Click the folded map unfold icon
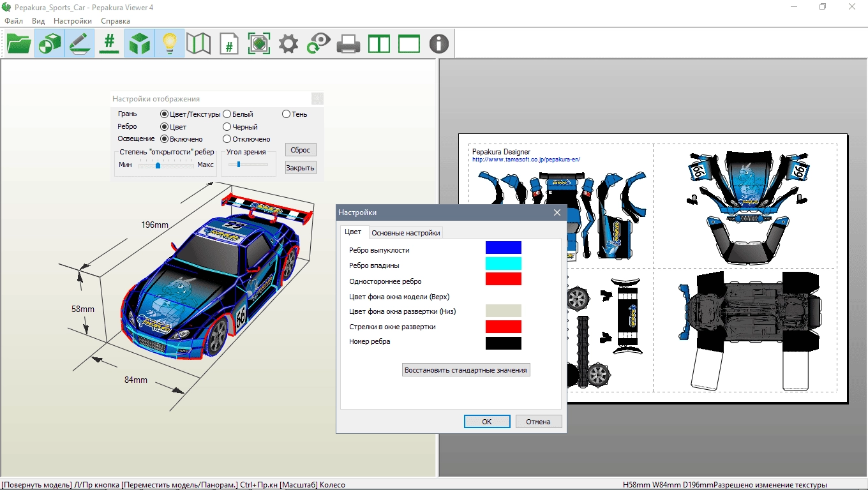Image resolution: width=868 pixels, height=490 pixels. point(198,43)
